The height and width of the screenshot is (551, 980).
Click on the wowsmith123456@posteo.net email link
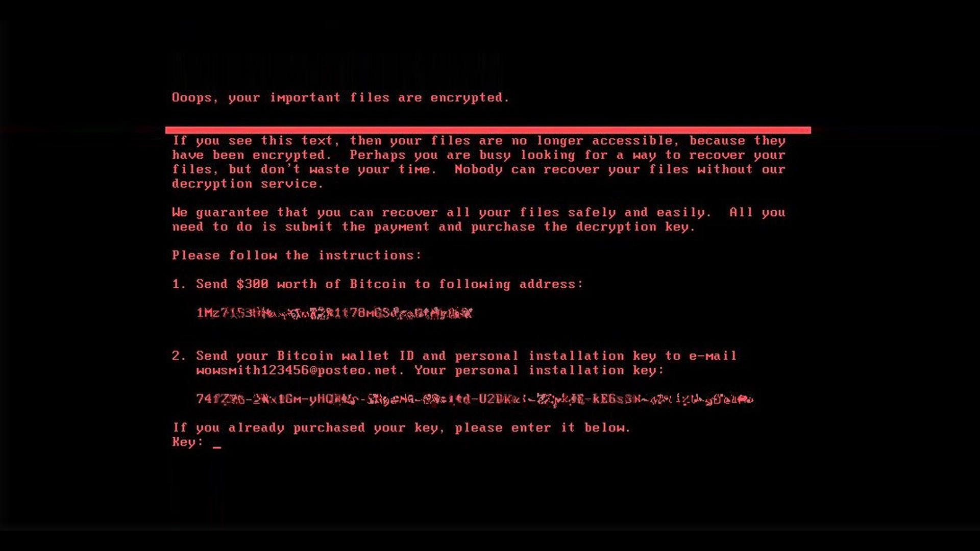(296, 370)
